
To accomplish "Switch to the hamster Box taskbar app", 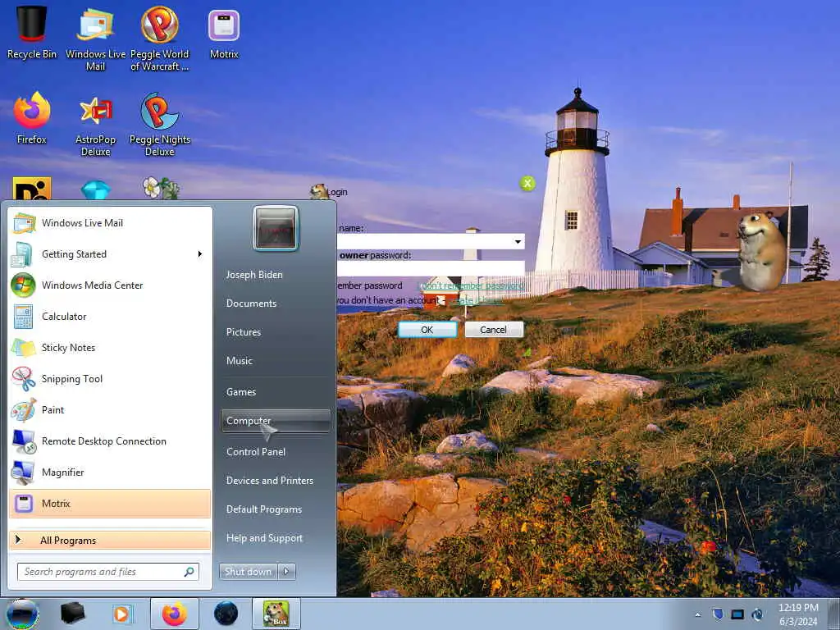I will [x=276, y=614].
